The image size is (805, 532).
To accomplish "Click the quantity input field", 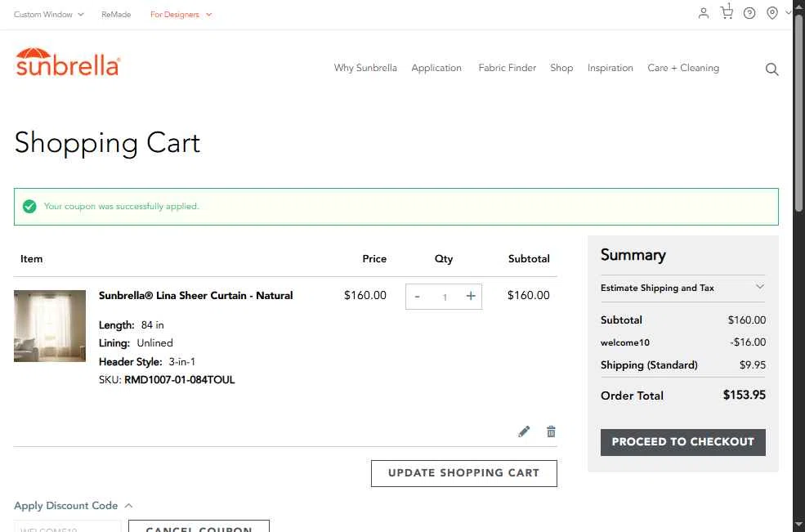I will pos(445,297).
